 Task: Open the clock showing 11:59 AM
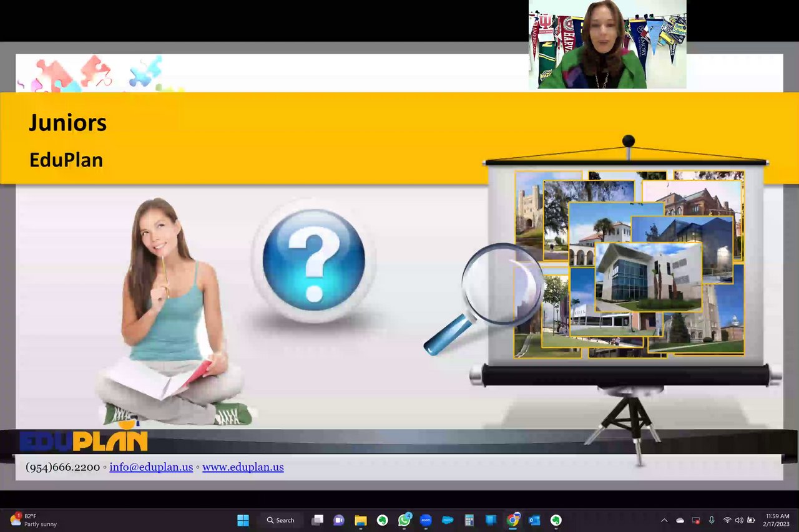click(x=777, y=520)
